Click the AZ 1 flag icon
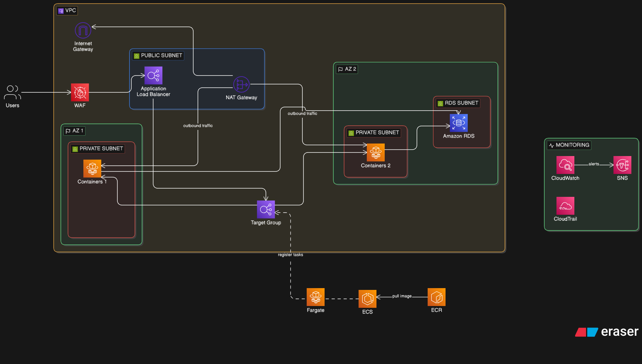 click(x=68, y=131)
